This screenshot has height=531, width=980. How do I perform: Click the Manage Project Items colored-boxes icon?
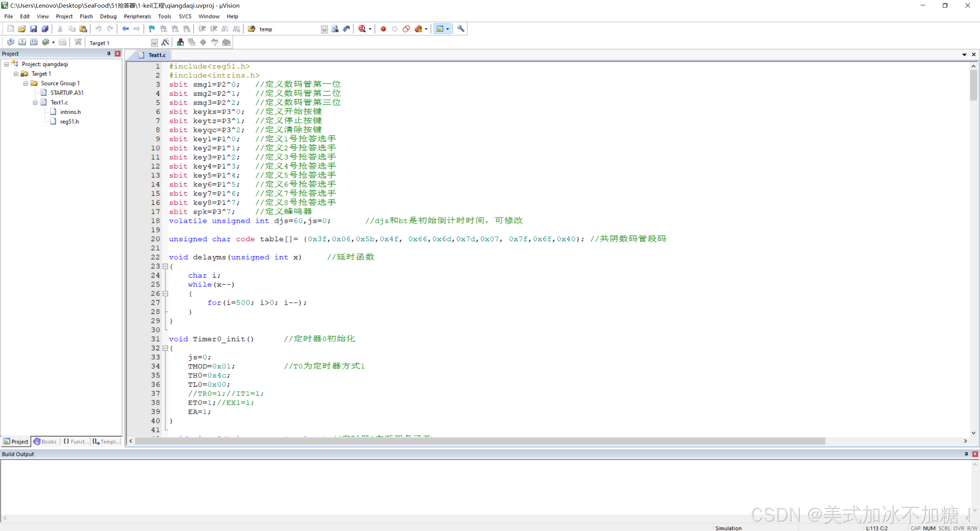[x=180, y=42]
